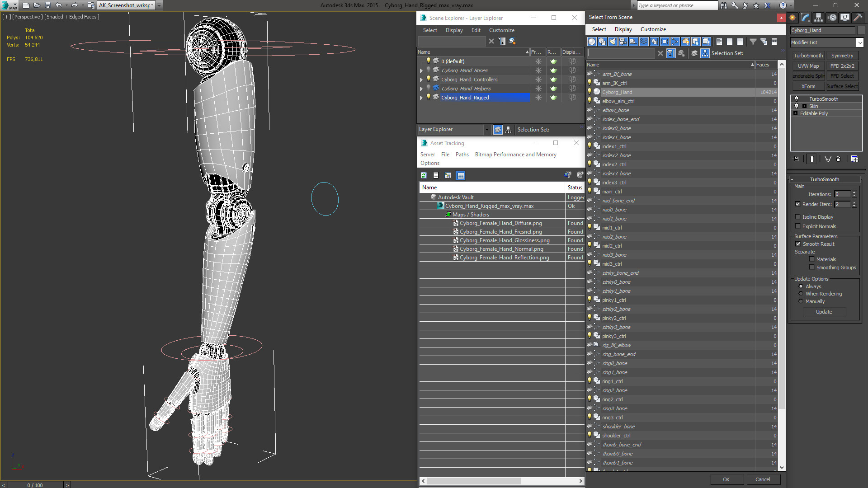Check the Smoothing Groups checkbox
Viewport: 868px width, 488px height.
coord(812,267)
